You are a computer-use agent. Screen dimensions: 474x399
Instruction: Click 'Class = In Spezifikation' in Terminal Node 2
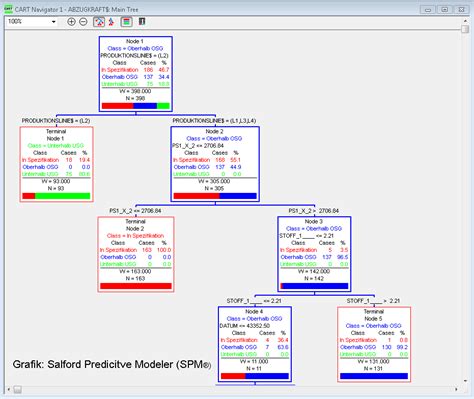click(x=135, y=236)
